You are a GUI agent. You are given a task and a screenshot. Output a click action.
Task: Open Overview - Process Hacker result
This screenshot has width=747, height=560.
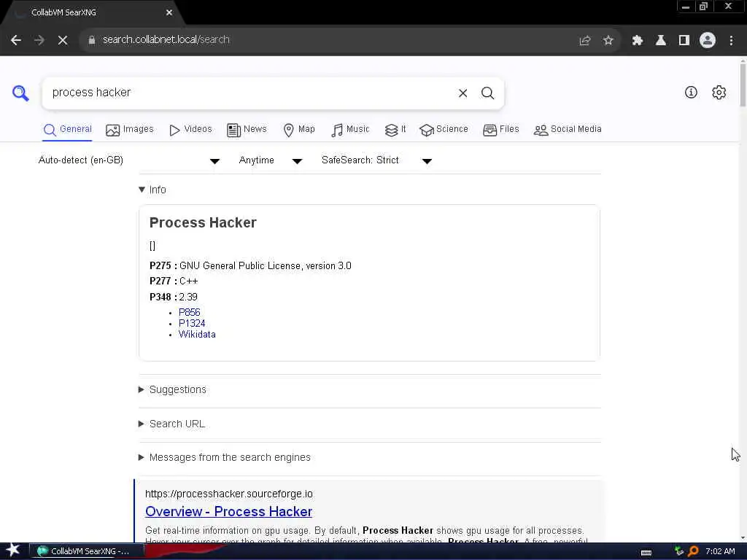(x=228, y=511)
